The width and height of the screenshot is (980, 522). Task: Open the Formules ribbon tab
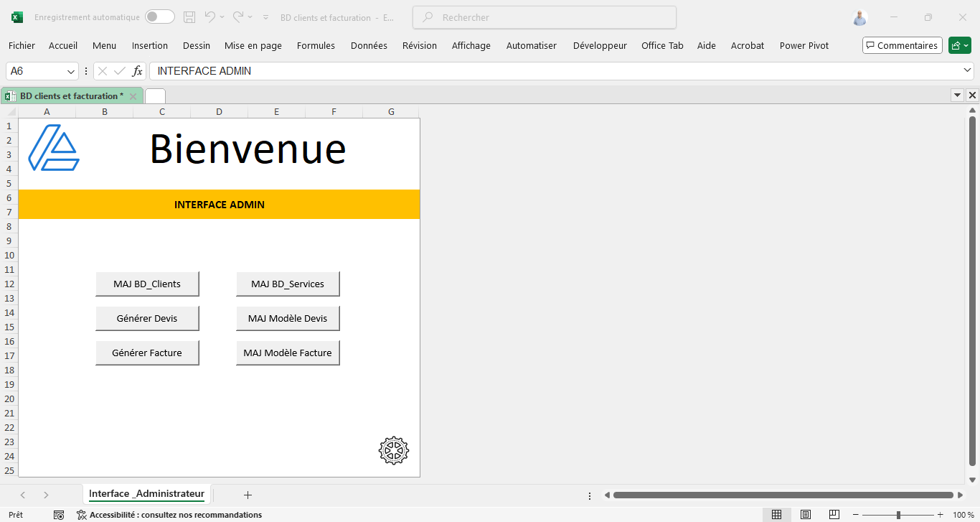pyautogui.click(x=316, y=45)
